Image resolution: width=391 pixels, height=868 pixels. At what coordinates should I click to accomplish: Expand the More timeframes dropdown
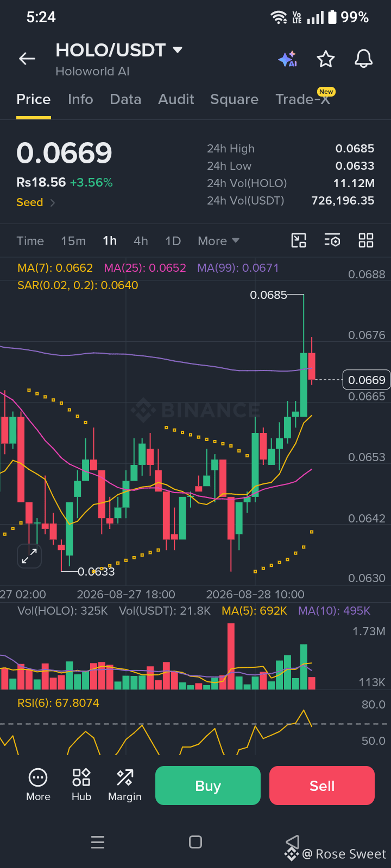click(x=218, y=241)
